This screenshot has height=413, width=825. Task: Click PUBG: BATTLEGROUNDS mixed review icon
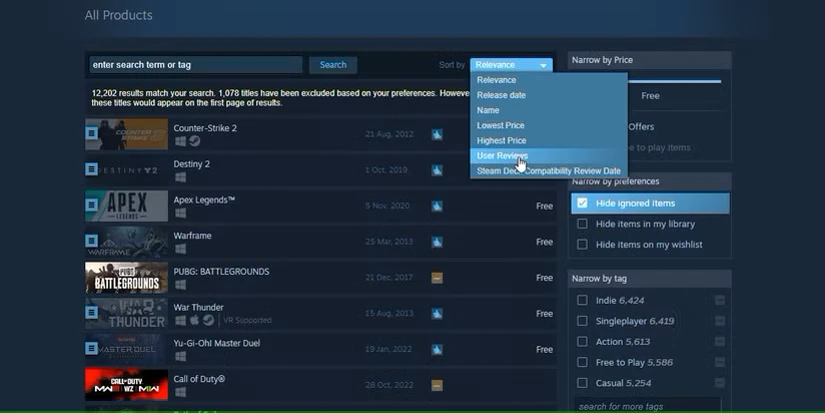click(x=437, y=278)
